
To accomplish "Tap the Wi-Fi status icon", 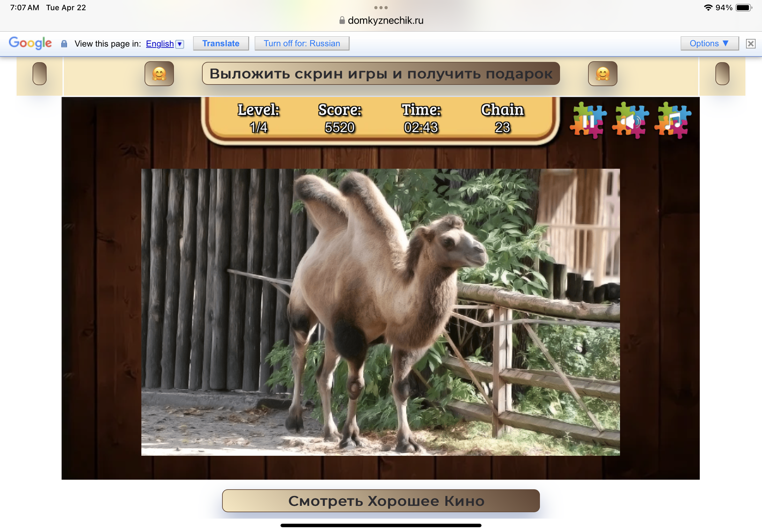I will pyautogui.click(x=708, y=8).
